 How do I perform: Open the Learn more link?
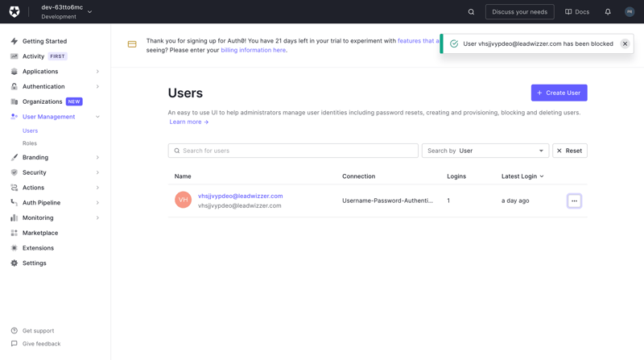tap(189, 122)
